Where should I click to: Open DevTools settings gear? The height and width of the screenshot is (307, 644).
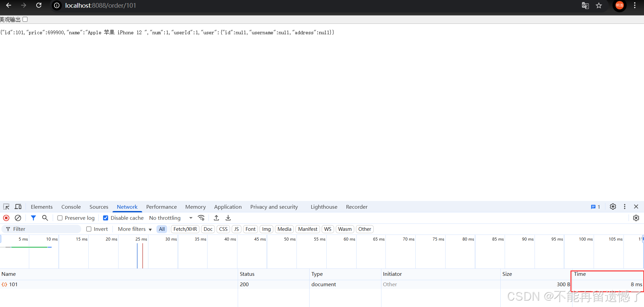coord(613,207)
